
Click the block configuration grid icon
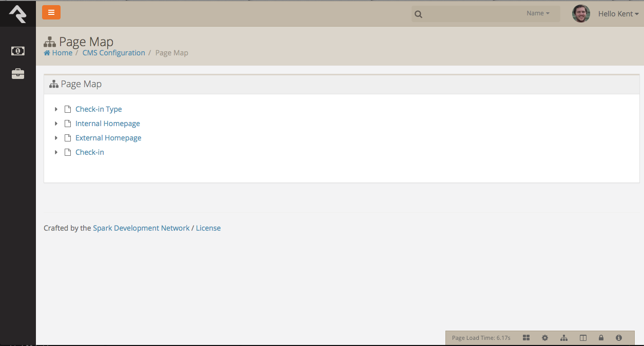click(x=526, y=338)
